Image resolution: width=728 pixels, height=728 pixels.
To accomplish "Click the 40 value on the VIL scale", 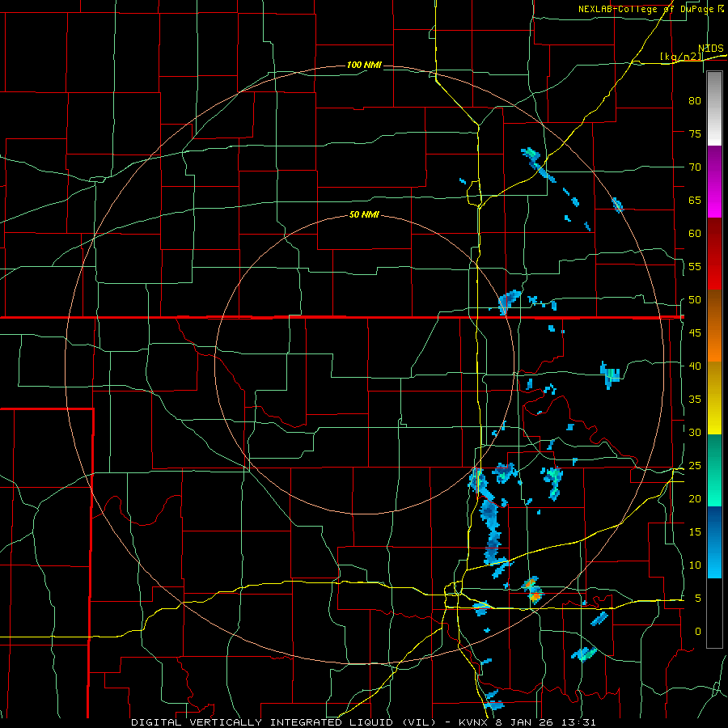I will (x=695, y=366).
